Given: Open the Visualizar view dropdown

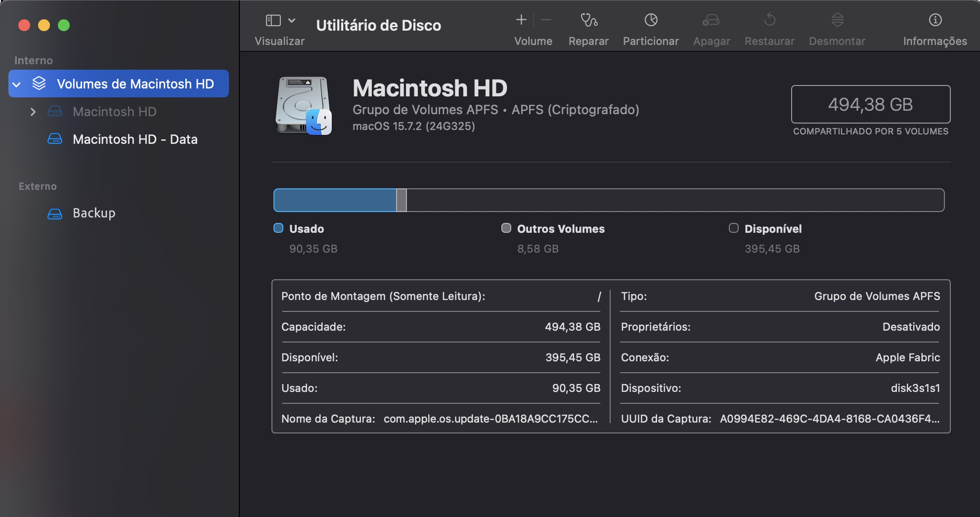Looking at the screenshot, I should [x=291, y=21].
